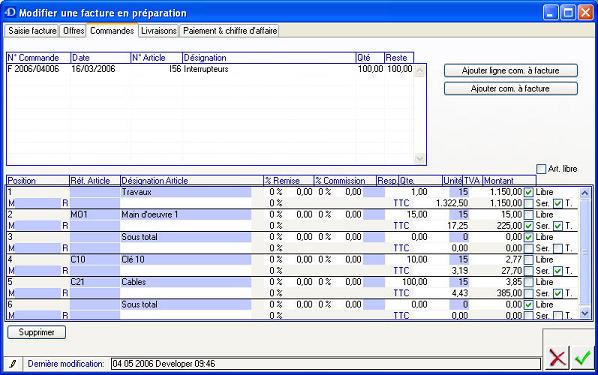Screen dimensions: 598x375
Task: Toggle Ser. checkbox on Travaux row
Action: pyautogui.click(x=529, y=203)
